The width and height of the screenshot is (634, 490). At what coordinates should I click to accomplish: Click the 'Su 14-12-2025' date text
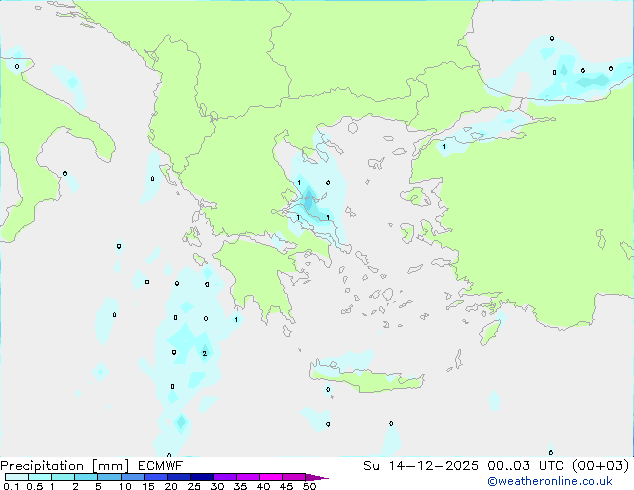(x=421, y=466)
